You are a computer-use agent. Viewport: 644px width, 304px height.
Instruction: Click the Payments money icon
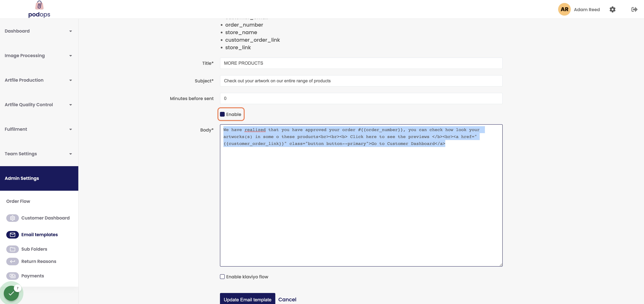(13, 276)
